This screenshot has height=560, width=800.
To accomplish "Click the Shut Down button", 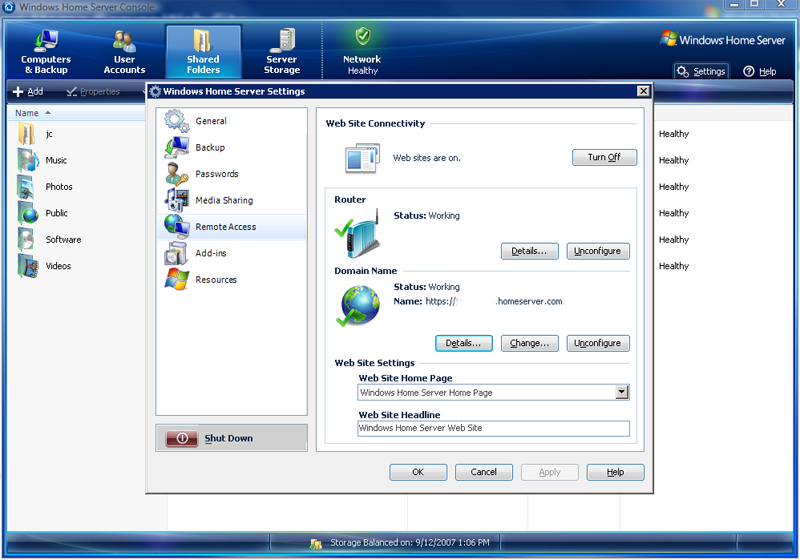I will point(232,438).
